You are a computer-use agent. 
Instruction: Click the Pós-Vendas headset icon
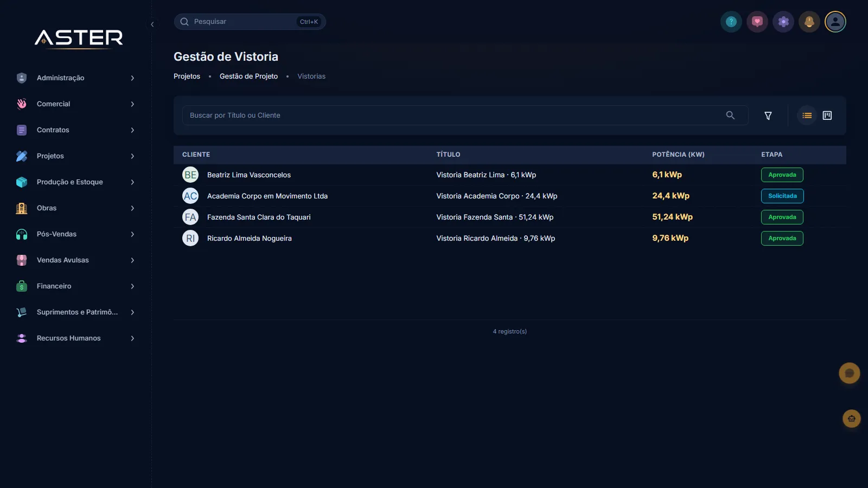tap(22, 234)
